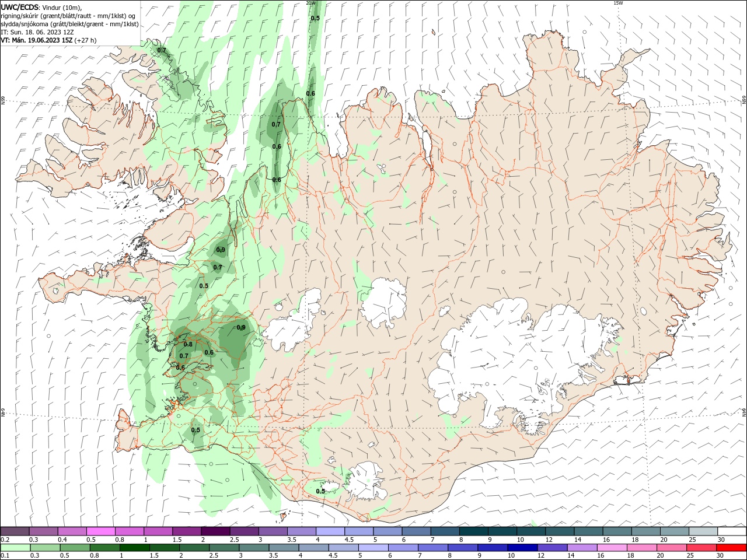Viewport: 747px width, 560px height.
Task: Click the 'UWC/ECDS' title text
Action: click(20, 7)
